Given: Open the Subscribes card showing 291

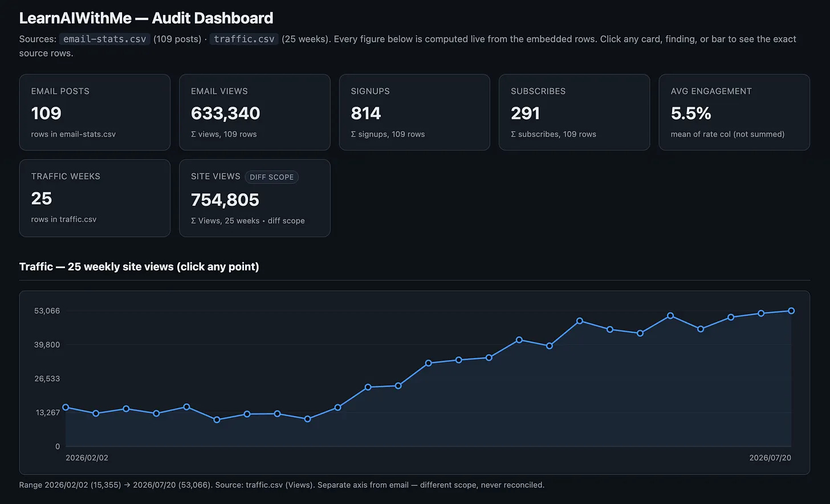Looking at the screenshot, I should coord(575,112).
